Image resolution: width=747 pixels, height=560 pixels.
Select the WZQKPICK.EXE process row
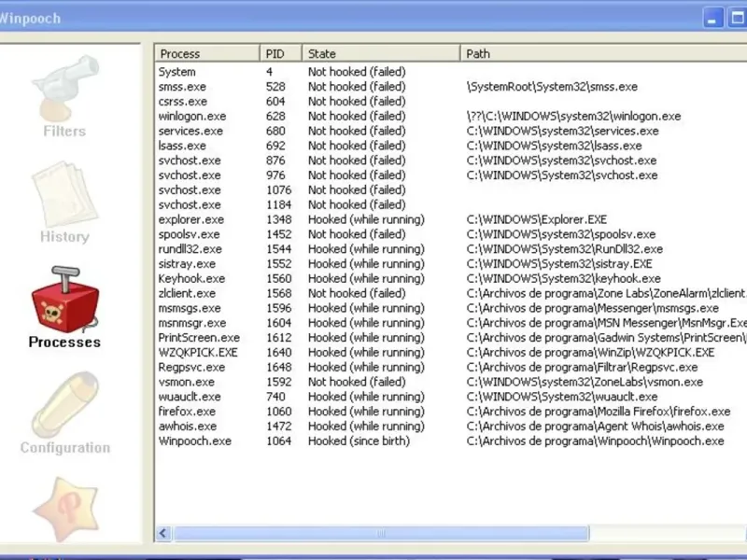[451, 353]
